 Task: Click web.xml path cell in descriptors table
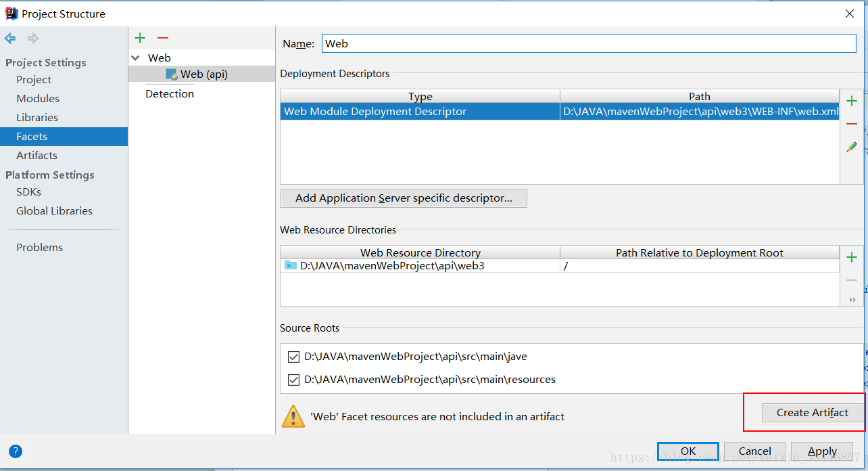(x=700, y=111)
